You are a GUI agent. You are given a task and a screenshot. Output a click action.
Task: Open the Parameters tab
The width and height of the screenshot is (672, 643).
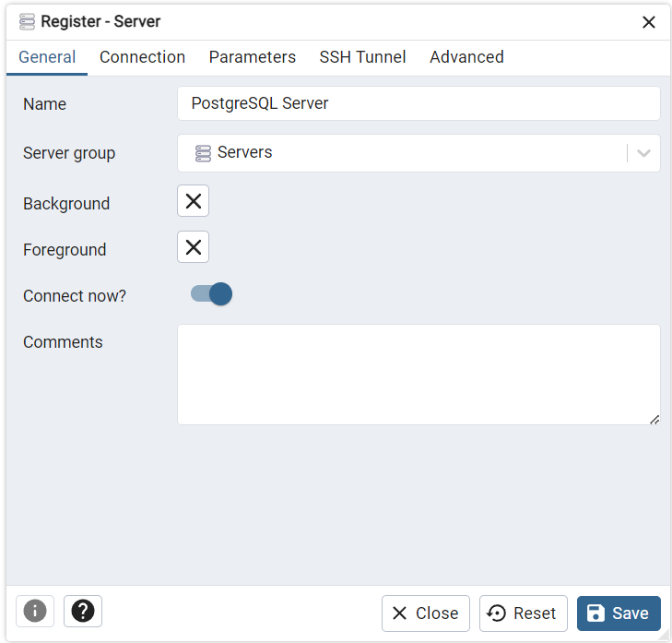(252, 57)
